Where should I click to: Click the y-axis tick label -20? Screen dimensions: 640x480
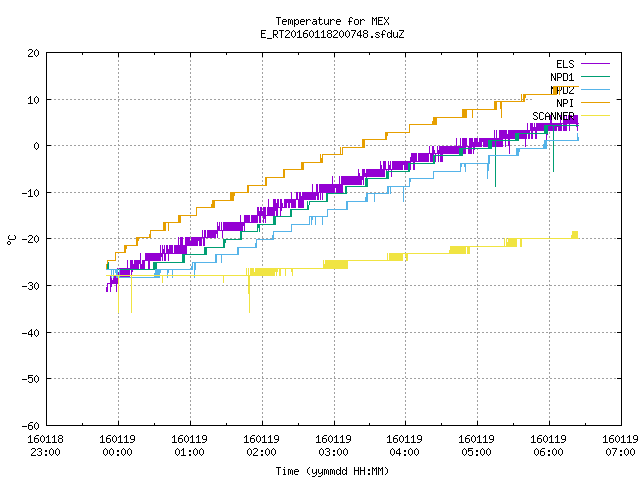tap(30, 239)
